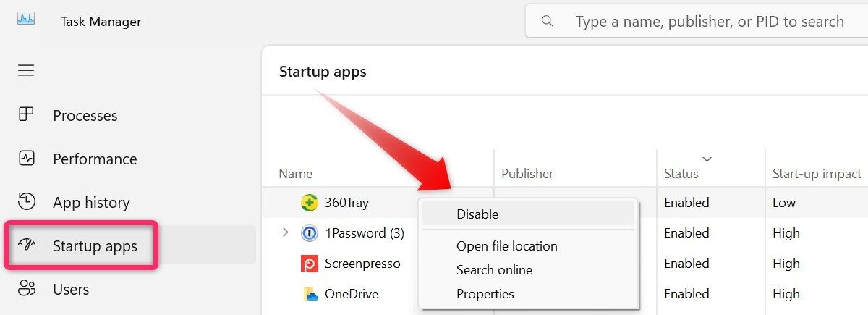
Task: Click Enabled status for 360Tray
Action: pos(686,203)
